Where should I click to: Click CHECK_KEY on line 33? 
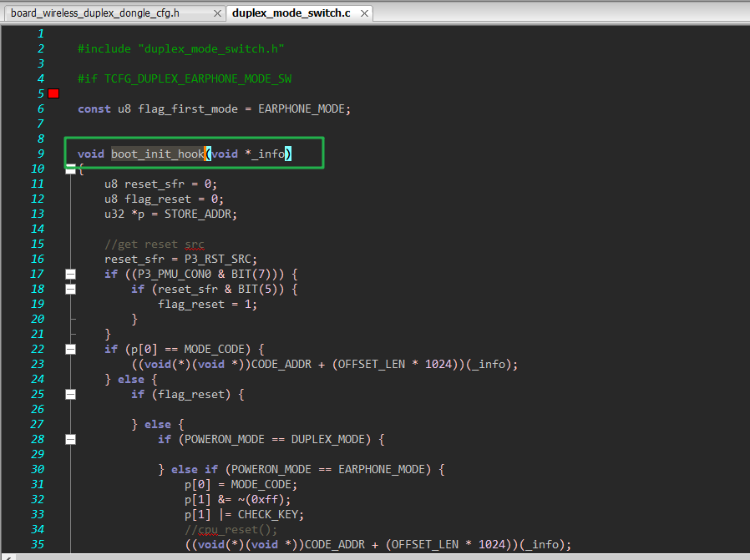[268, 515]
